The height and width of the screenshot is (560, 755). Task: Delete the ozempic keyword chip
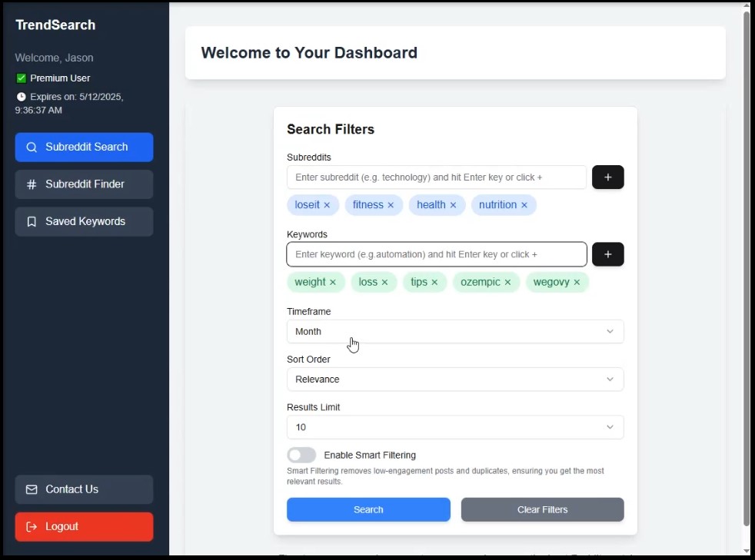click(x=507, y=283)
